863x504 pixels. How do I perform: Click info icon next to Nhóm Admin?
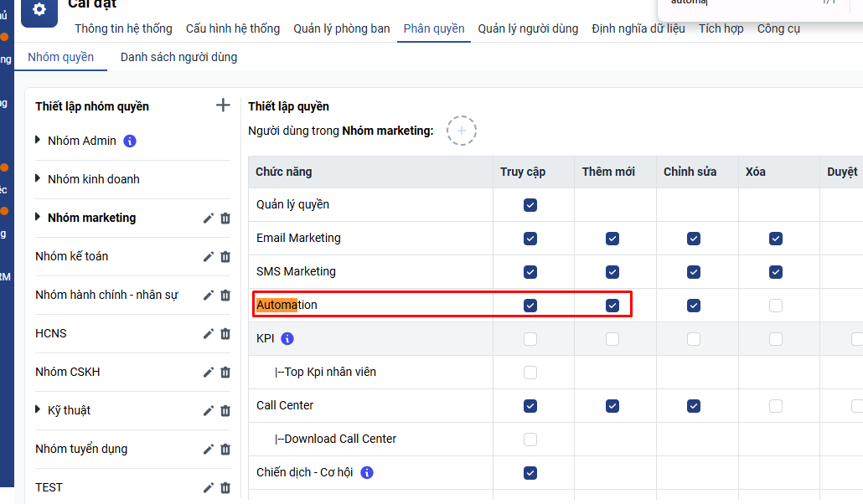pos(130,141)
